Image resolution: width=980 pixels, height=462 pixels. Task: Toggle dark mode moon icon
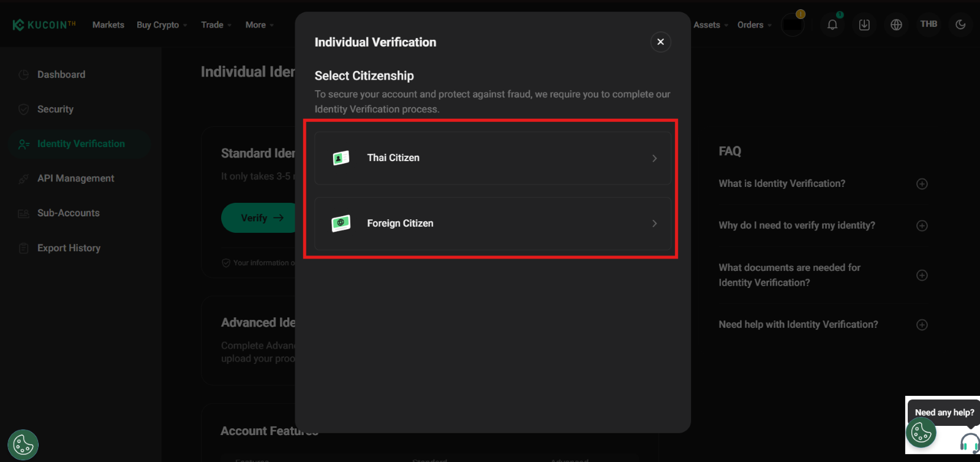point(960,25)
